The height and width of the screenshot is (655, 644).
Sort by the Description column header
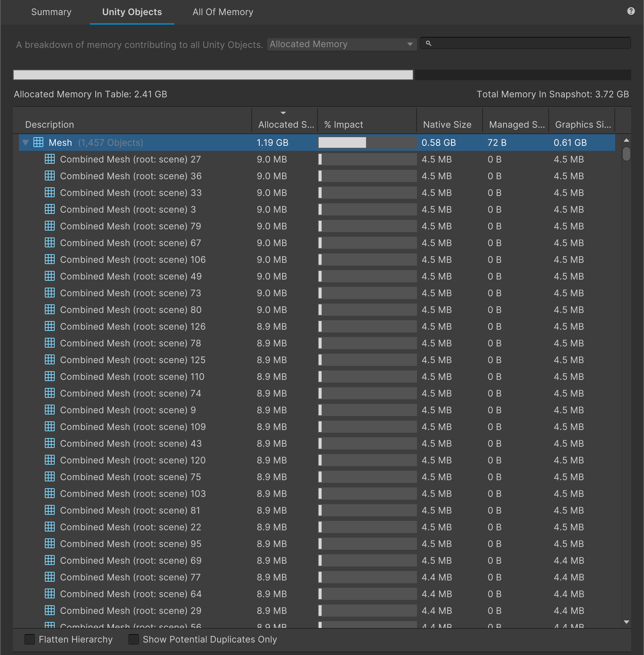(133, 120)
